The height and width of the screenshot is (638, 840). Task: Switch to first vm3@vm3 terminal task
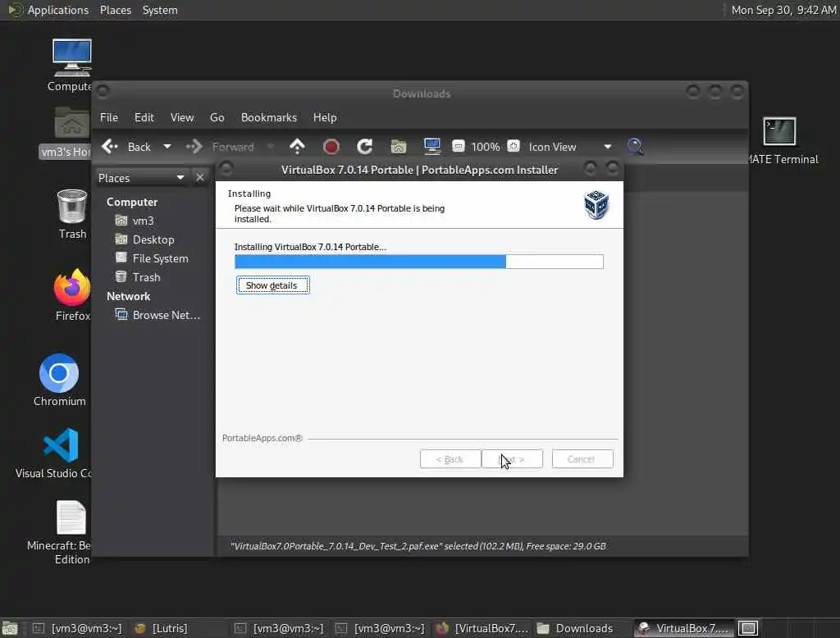(78, 628)
